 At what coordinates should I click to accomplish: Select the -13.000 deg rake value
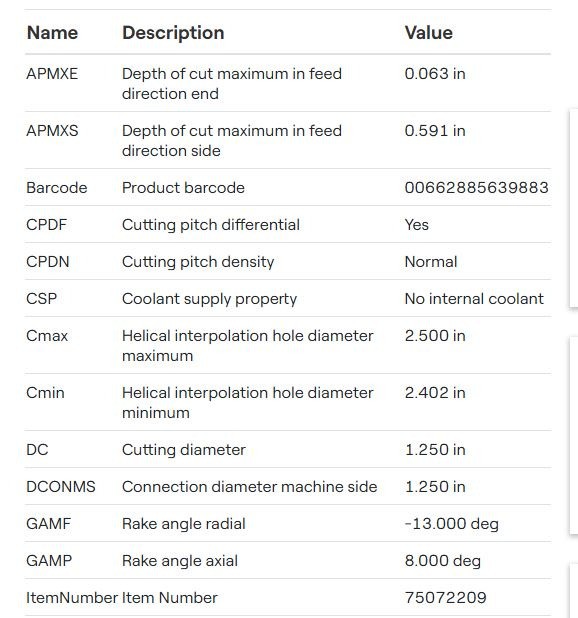pos(452,523)
